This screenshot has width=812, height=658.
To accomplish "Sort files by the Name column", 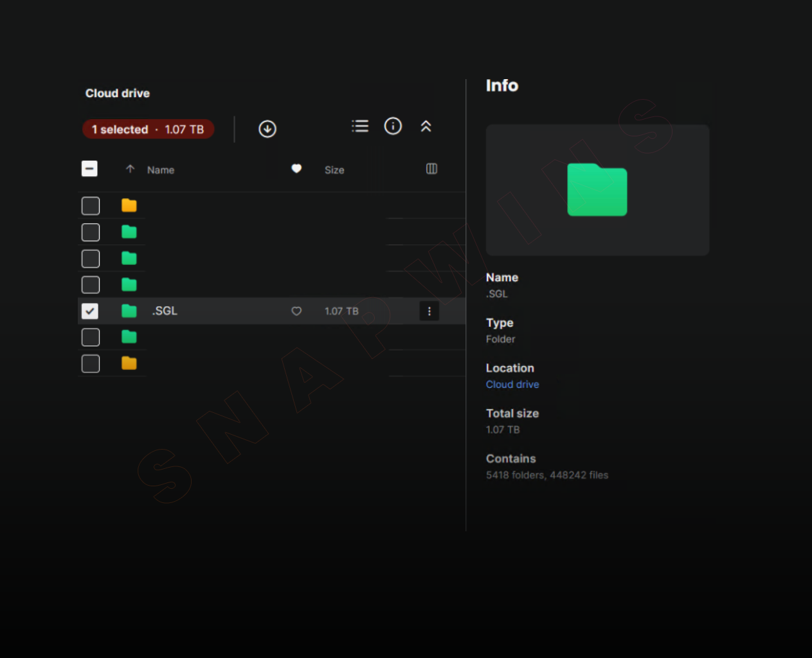I will [x=161, y=170].
